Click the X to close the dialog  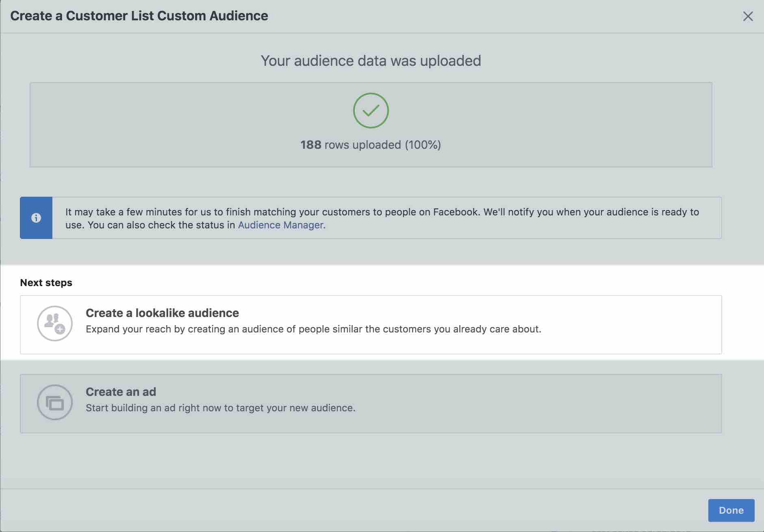coord(748,16)
